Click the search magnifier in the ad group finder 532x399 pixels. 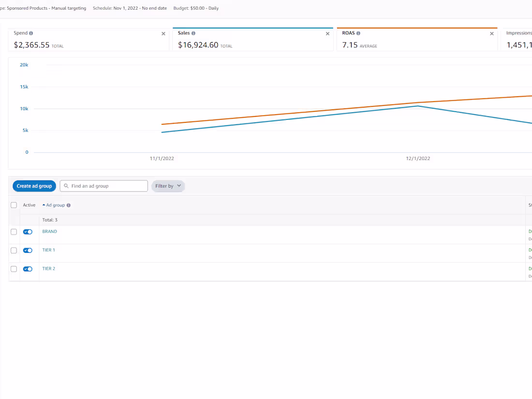click(x=66, y=186)
